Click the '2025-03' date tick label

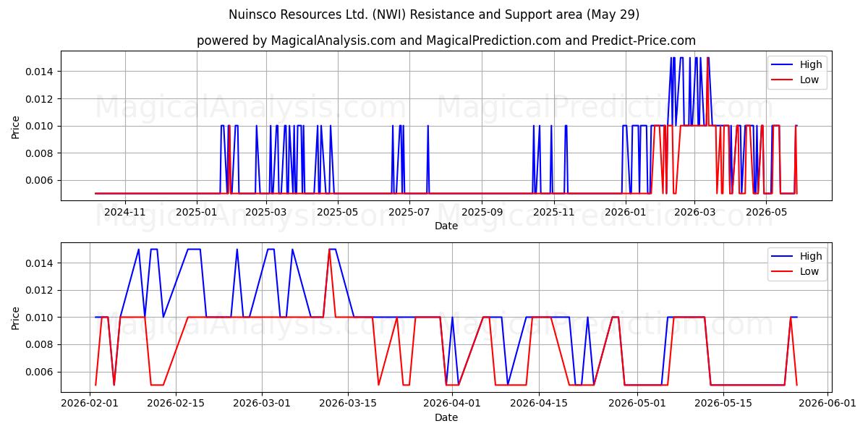click(x=266, y=212)
